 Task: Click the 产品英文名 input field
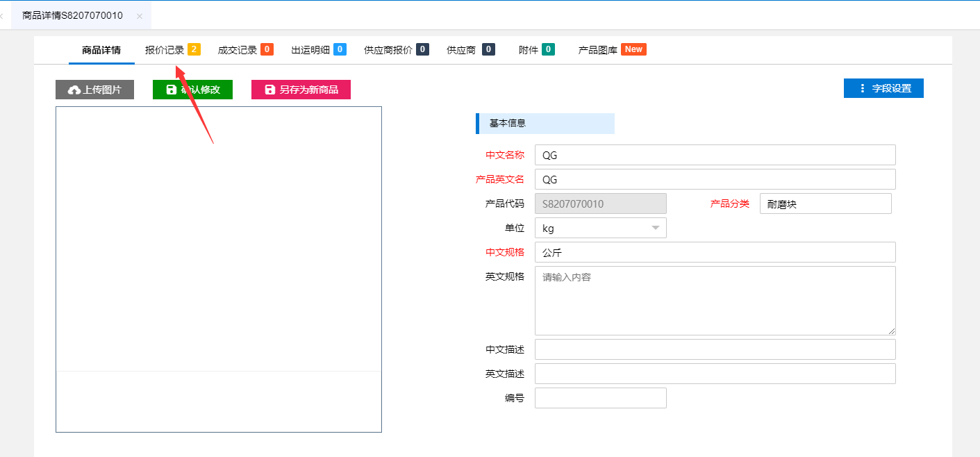(715, 179)
